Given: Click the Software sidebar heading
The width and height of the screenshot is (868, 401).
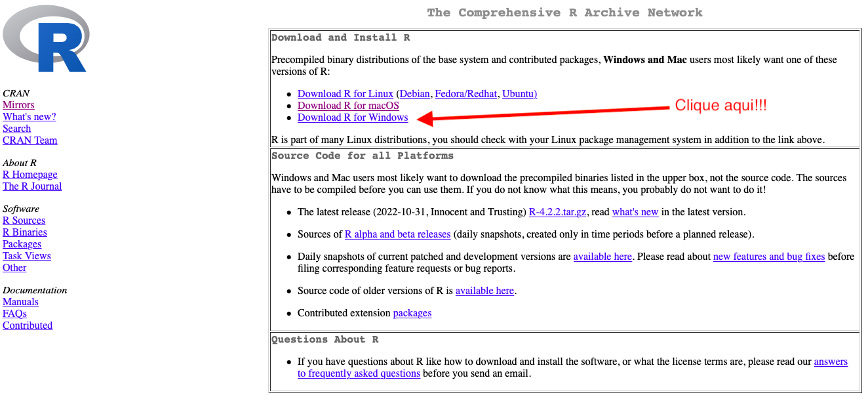Looking at the screenshot, I should [x=21, y=209].
